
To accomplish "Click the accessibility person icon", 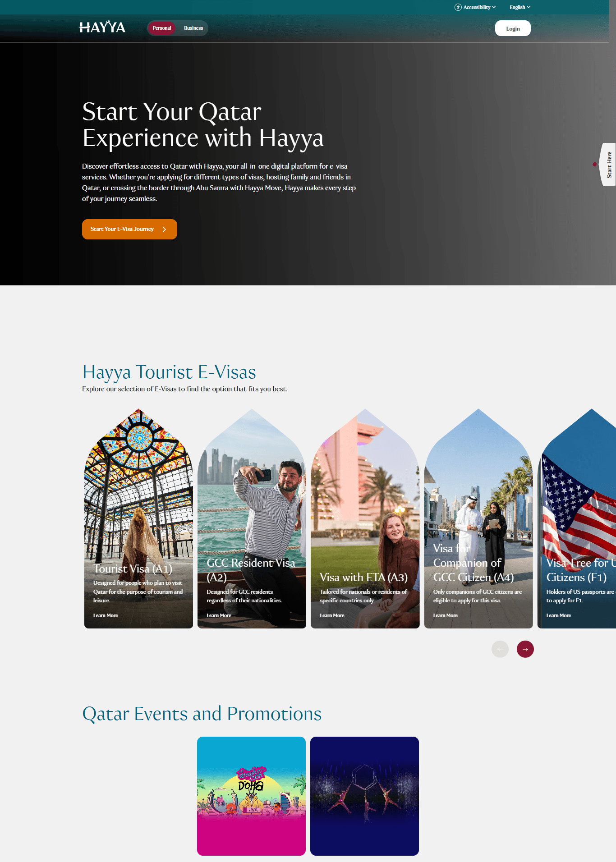I will coord(458,7).
